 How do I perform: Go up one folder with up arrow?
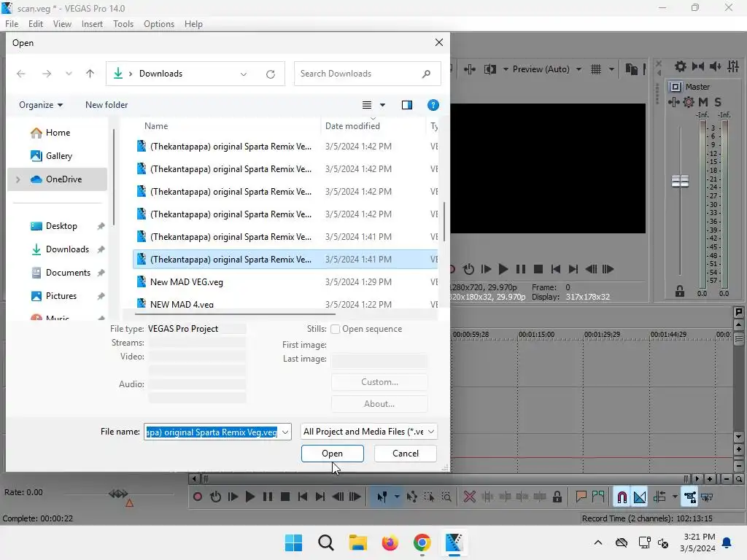point(90,74)
